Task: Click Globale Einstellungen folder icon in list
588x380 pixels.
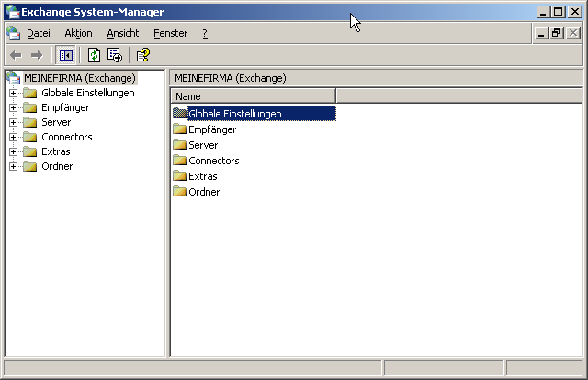Action: click(180, 113)
